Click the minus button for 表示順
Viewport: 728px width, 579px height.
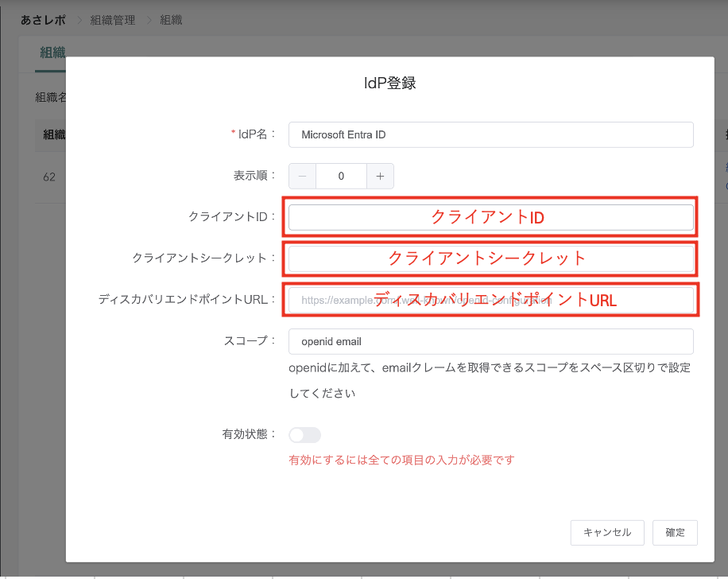[302, 177]
